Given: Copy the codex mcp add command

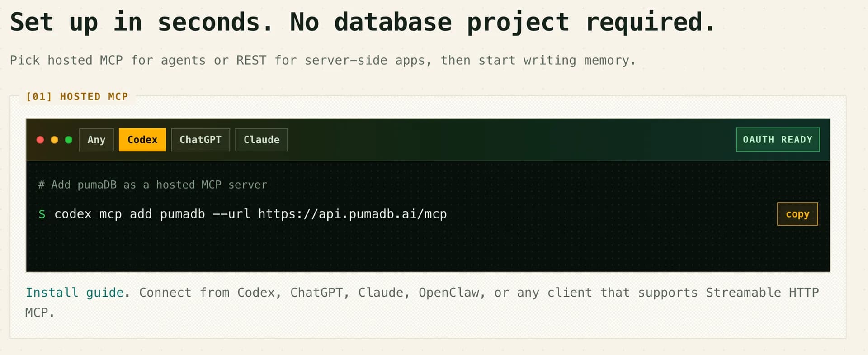Looking at the screenshot, I should [x=797, y=214].
